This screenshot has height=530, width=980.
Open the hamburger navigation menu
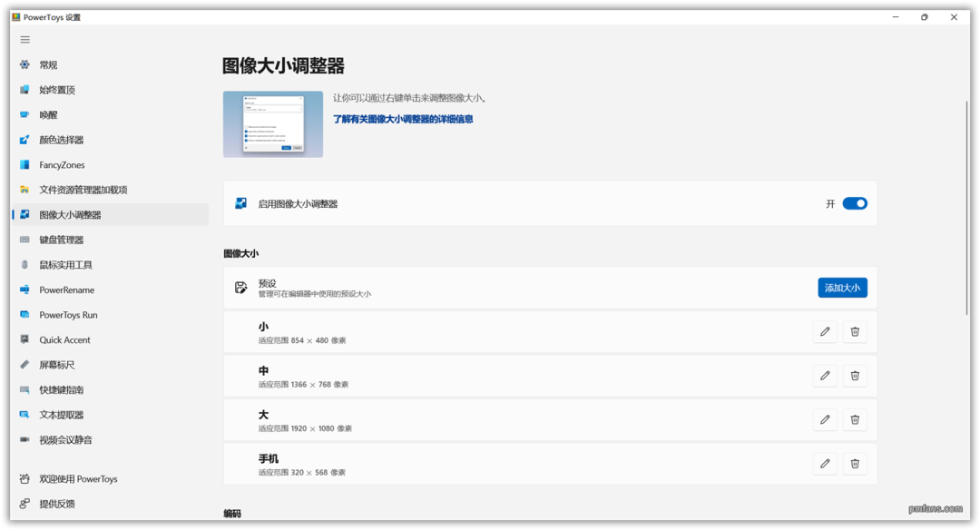coord(25,39)
